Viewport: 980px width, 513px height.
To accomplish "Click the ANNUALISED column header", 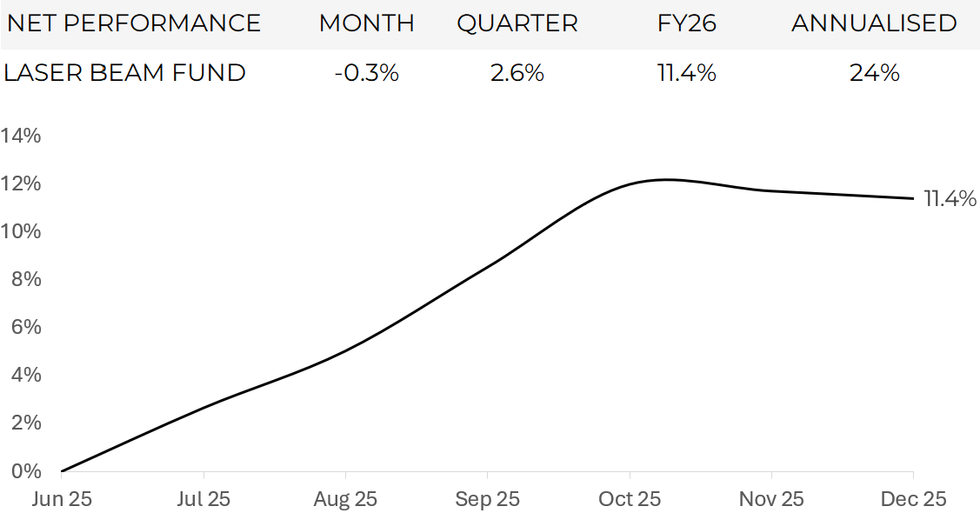I will click(x=875, y=23).
